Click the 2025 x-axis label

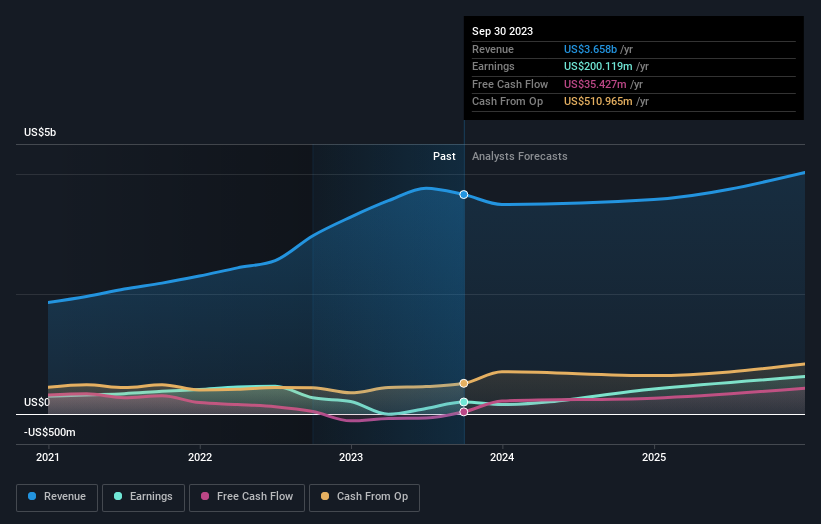point(654,458)
